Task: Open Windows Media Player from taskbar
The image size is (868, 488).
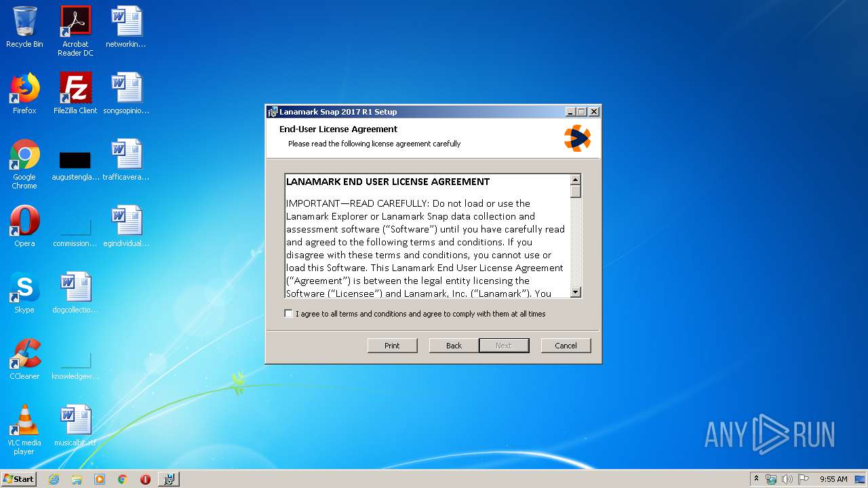Action: (x=100, y=479)
